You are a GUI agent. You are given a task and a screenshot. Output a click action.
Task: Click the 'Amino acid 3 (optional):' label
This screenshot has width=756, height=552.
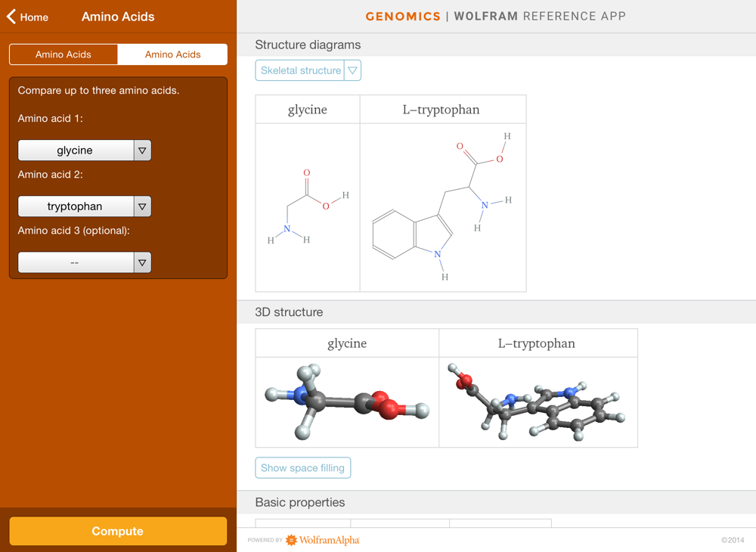click(74, 231)
